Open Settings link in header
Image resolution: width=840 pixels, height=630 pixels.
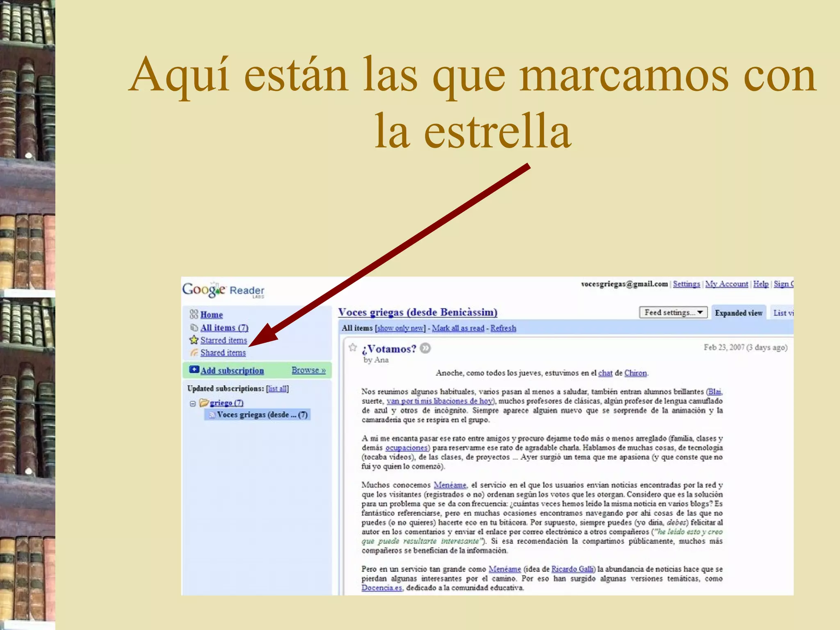click(x=687, y=284)
